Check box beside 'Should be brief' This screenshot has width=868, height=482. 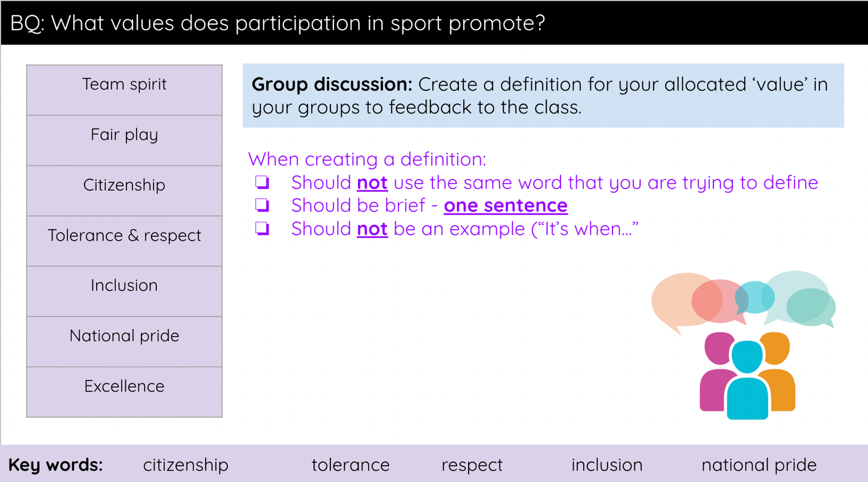(x=263, y=205)
